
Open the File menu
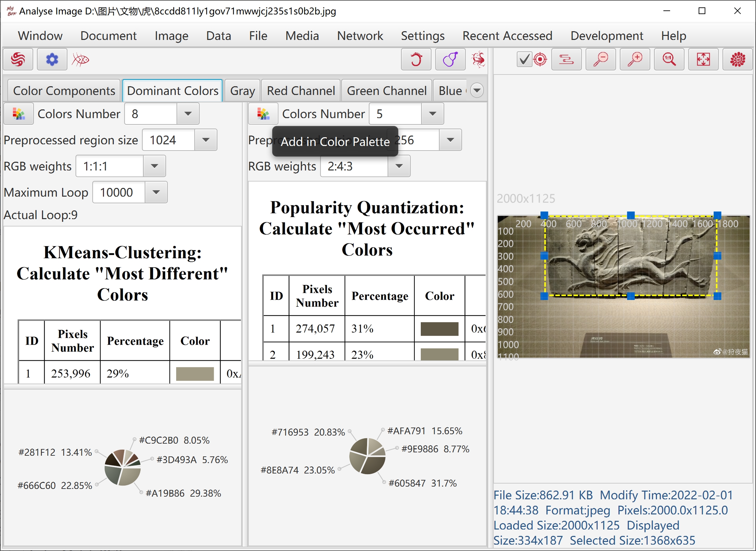click(258, 36)
